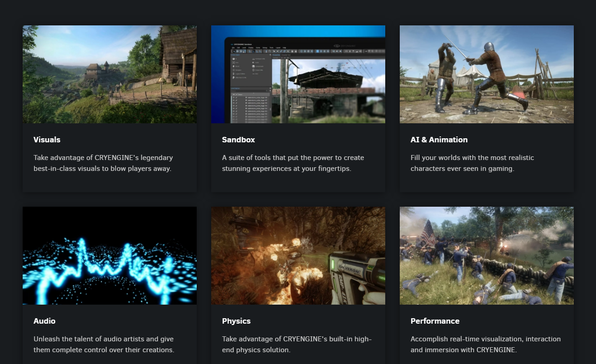Screen dimensions: 596x364
Task: Freeze the first entity using its lock toggle
Action: 236,97
